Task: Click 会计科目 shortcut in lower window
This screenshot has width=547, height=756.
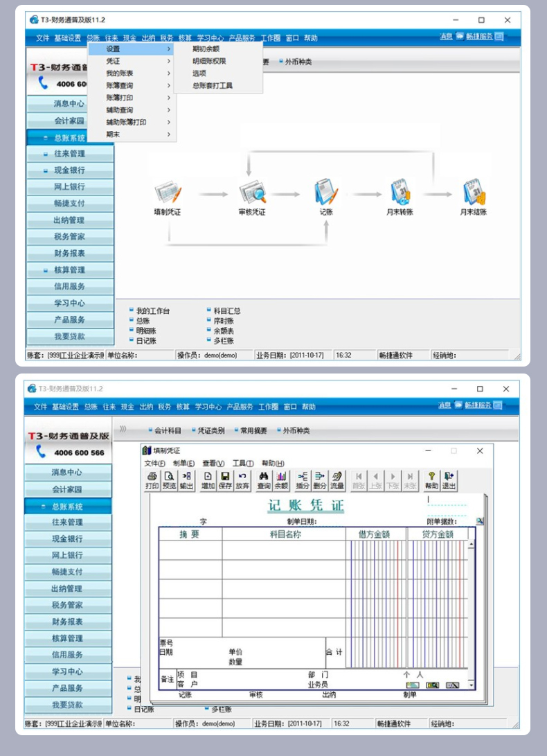Action: click(x=168, y=430)
